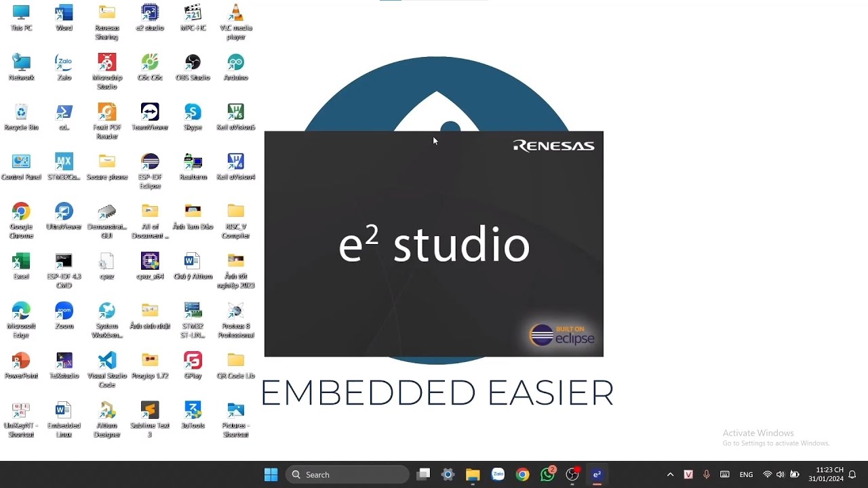Launch Cốc Cốc browser shortcut
868x488 pixels.
point(150,67)
